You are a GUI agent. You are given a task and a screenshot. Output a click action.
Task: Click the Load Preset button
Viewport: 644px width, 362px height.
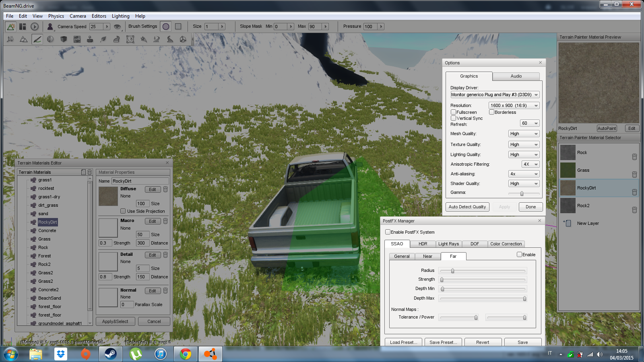click(x=404, y=342)
